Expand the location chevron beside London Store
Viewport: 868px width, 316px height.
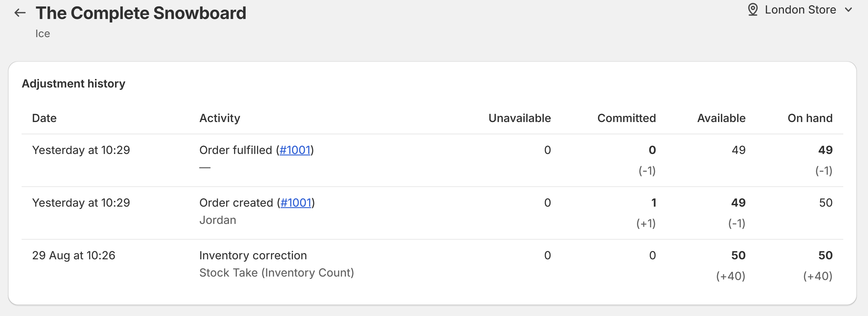(848, 9)
